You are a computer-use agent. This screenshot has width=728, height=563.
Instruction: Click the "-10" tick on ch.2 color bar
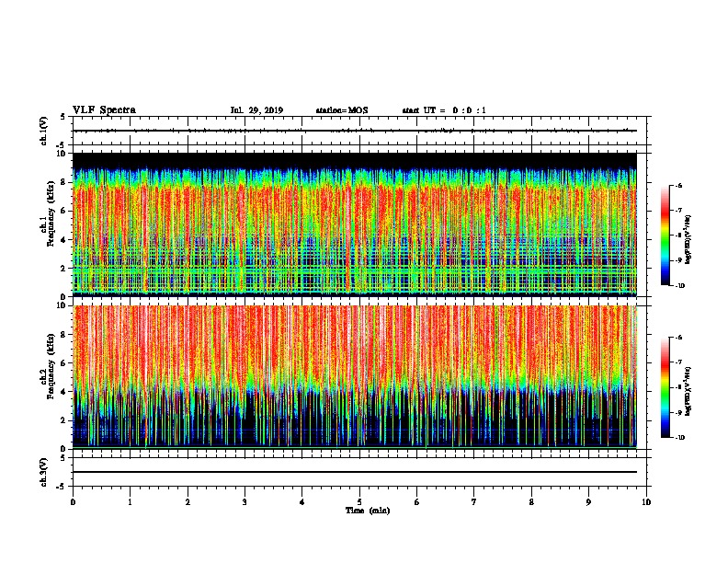tap(679, 438)
